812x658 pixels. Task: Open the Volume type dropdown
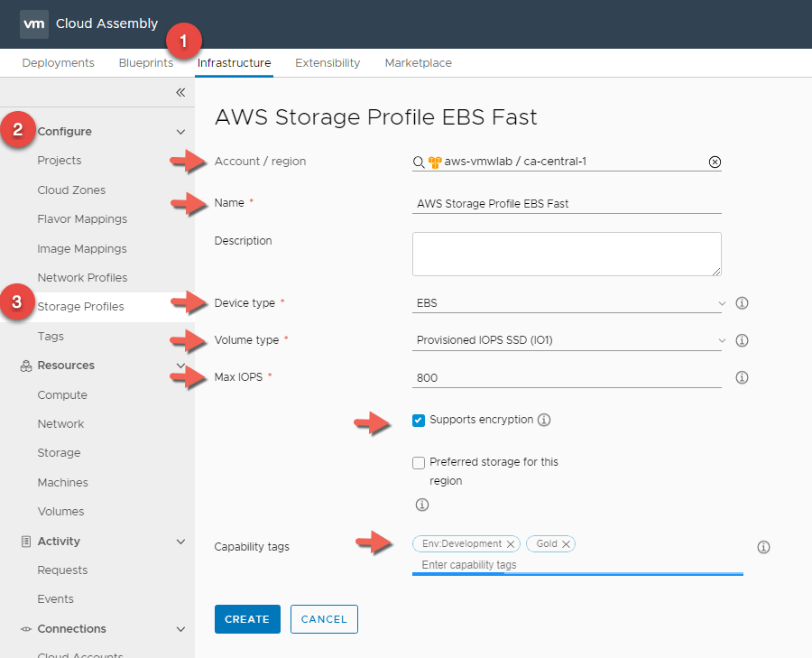(567, 340)
